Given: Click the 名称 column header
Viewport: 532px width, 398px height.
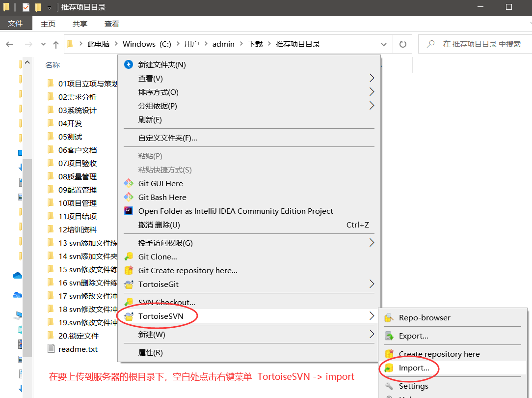Looking at the screenshot, I should 53,65.
